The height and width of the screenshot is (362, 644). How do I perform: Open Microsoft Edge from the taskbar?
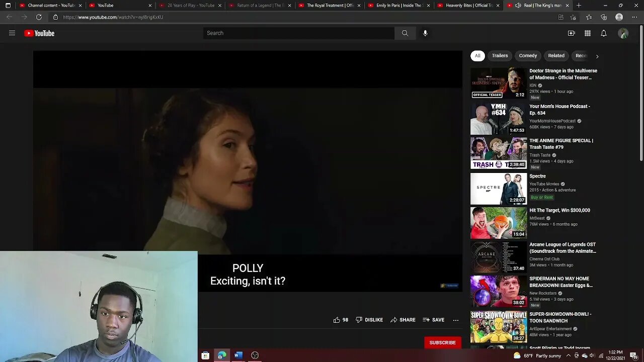tap(222, 355)
